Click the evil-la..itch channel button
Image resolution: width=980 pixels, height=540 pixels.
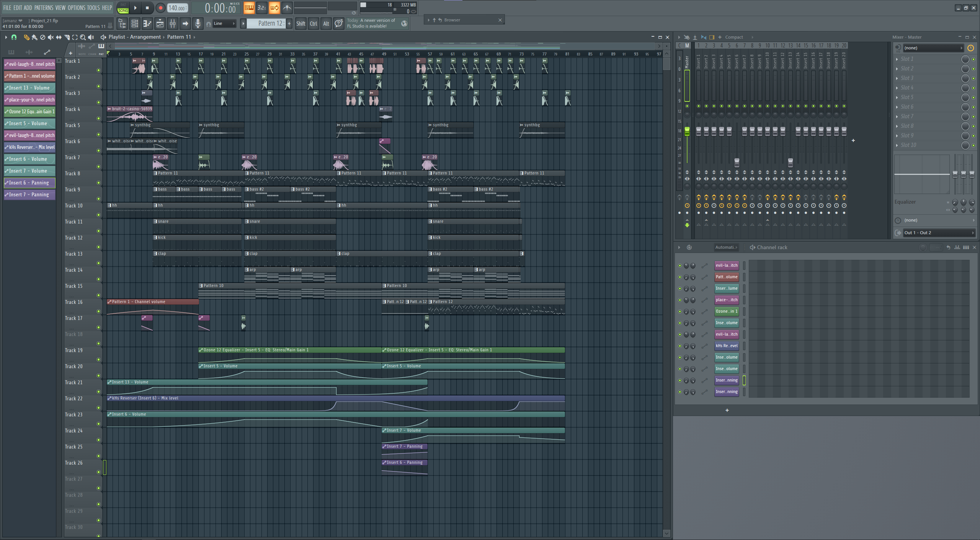point(726,265)
